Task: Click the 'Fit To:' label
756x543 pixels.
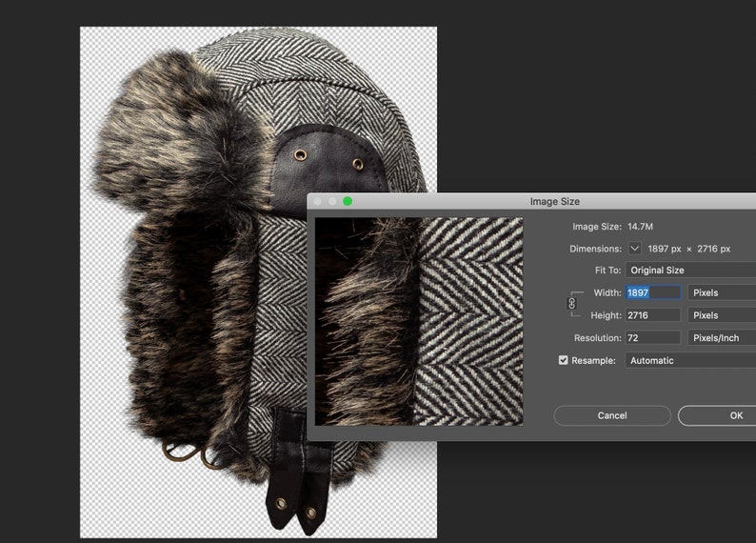Action: point(607,271)
